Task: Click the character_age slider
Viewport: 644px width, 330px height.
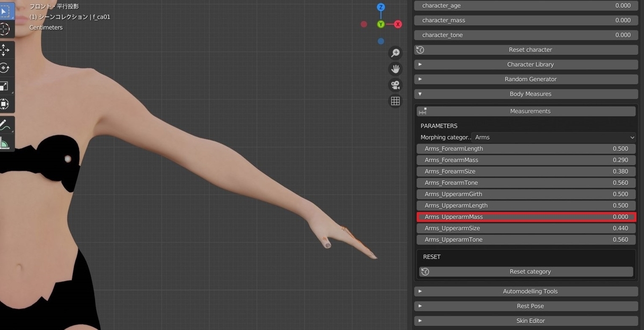Action: (526, 5)
